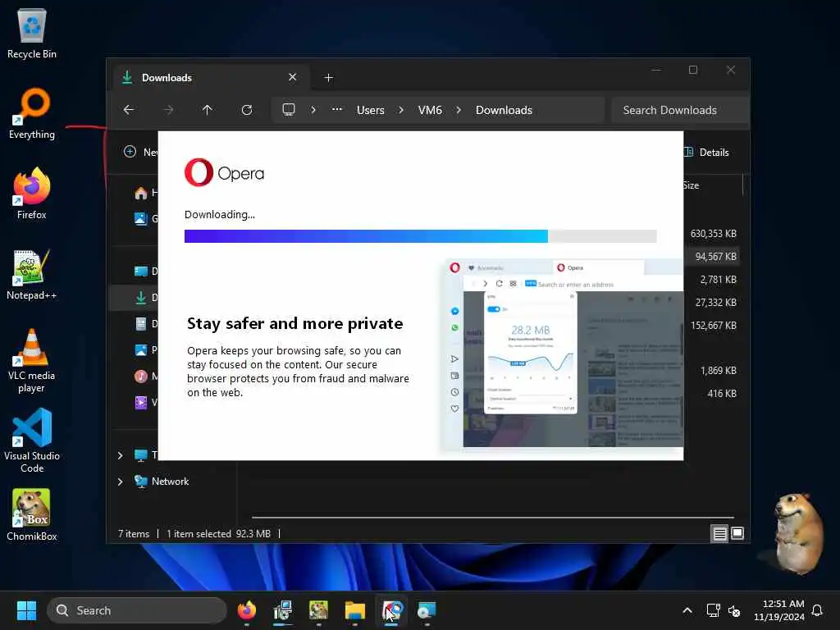Click the Opera installer download progress bar
This screenshot has width=840, height=630.
[x=421, y=236]
